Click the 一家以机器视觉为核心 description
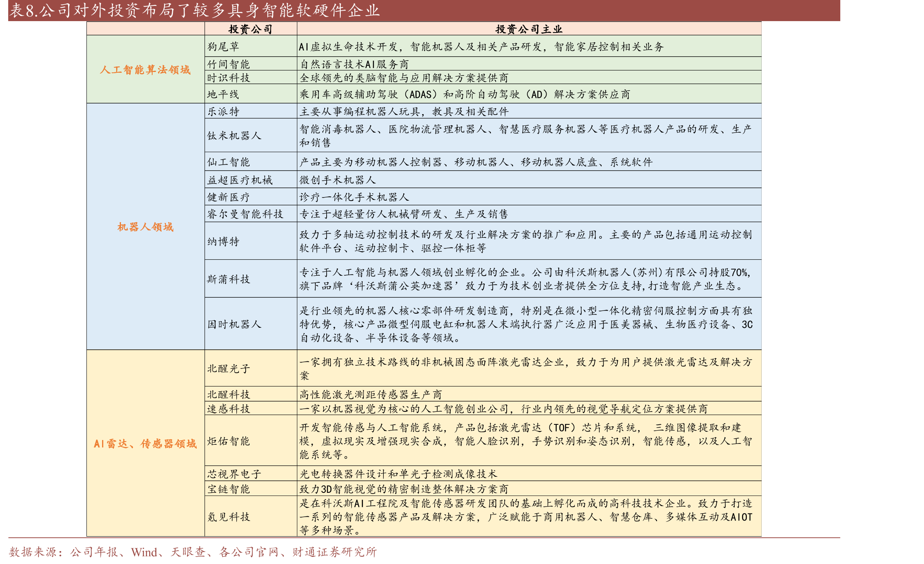This screenshot has height=564, width=924. (x=529, y=408)
